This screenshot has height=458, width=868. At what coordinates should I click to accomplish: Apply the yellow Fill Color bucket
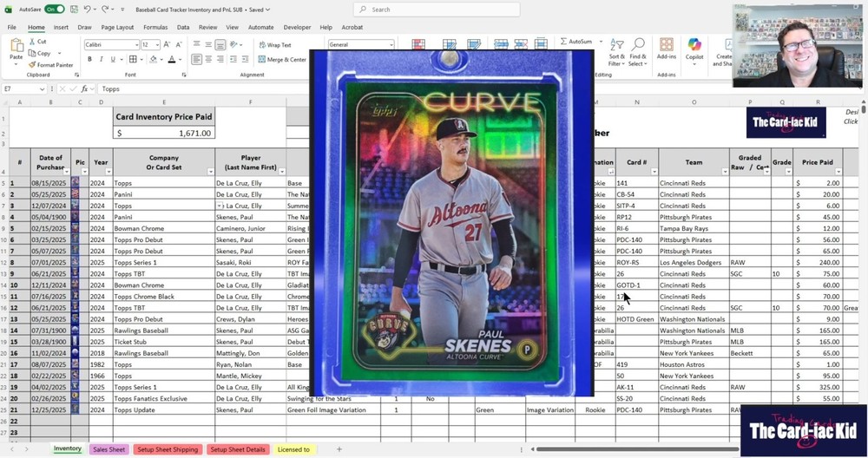pyautogui.click(x=153, y=59)
